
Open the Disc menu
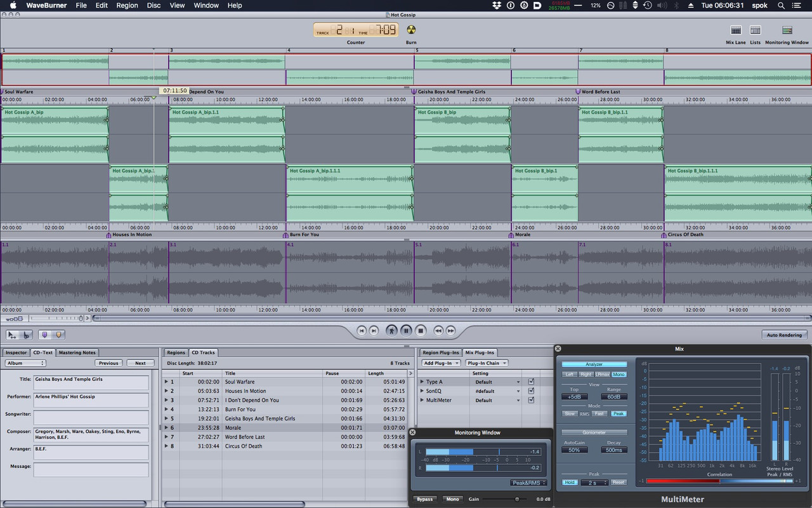coord(154,5)
